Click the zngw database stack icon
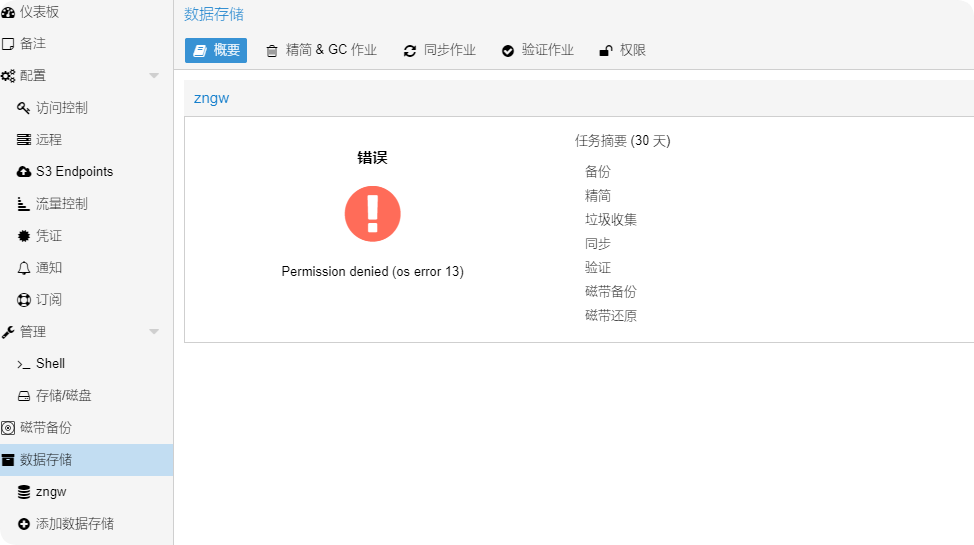This screenshot has width=974, height=545. 24,492
